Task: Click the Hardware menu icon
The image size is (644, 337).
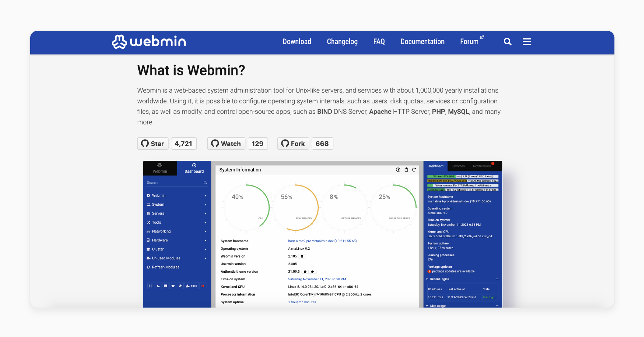Action: click(148, 240)
